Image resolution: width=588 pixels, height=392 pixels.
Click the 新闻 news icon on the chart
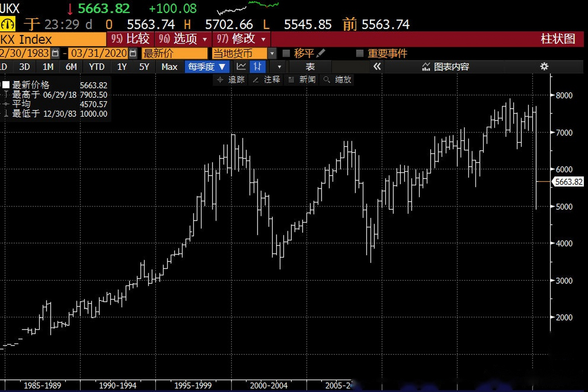coord(291,80)
